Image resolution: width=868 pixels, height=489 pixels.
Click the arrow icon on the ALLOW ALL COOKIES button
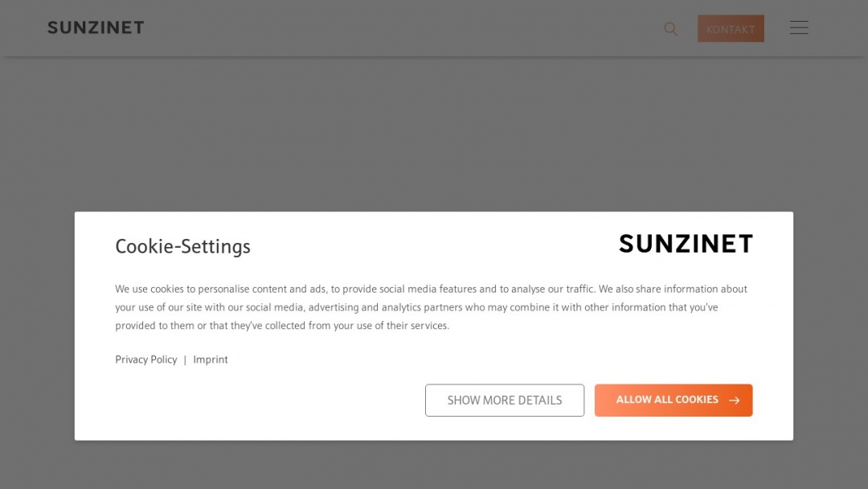(x=733, y=400)
